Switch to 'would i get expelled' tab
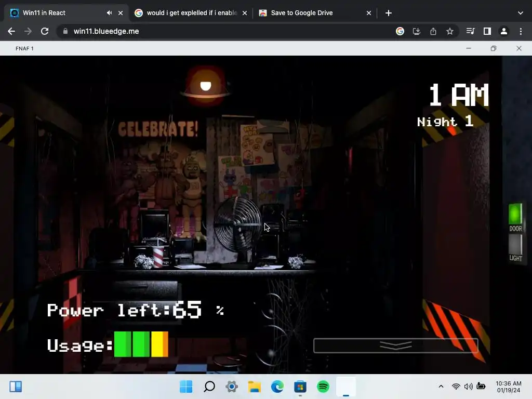Image resolution: width=532 pixels, height=399 pixels. [191, 13]
